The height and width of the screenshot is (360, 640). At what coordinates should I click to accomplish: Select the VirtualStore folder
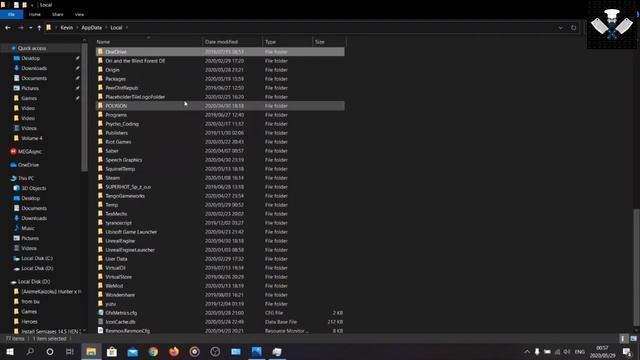220,277
